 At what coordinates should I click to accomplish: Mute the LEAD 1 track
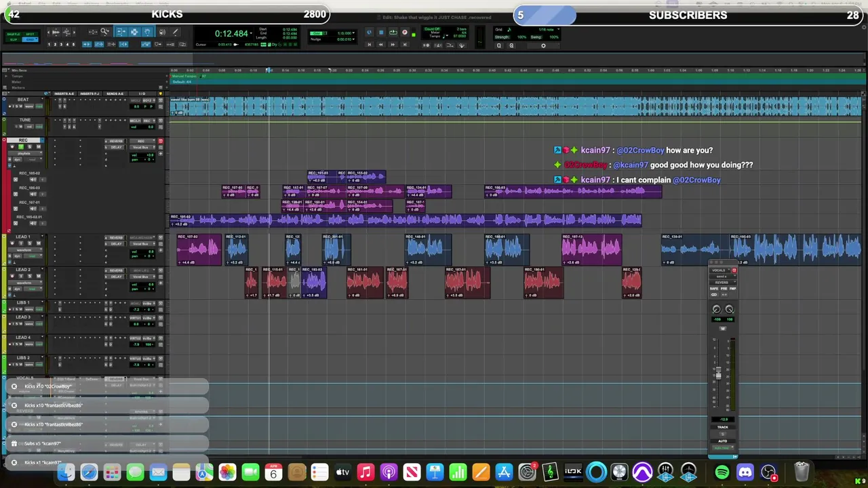point(39,243)
